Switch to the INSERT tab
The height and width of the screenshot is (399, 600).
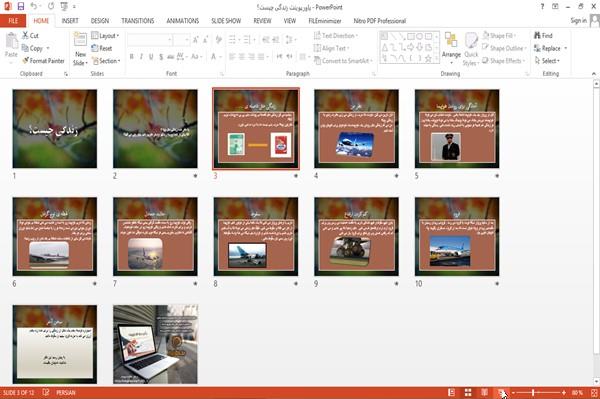70,21
